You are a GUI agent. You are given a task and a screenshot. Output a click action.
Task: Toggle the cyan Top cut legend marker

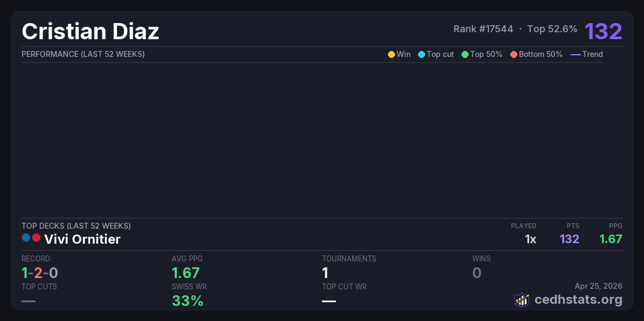coord(421,54)
